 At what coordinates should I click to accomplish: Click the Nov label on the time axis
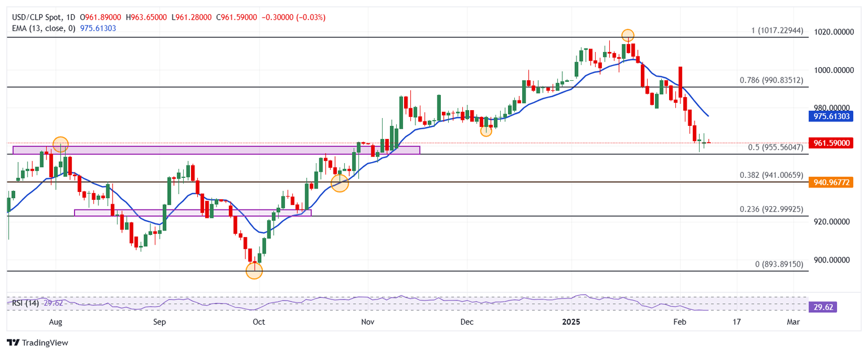click(367, 322)
